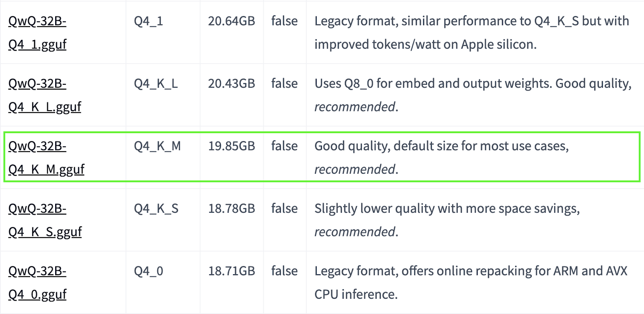Click the ARM and AVX CPU inference description

[x=471, y=283]
